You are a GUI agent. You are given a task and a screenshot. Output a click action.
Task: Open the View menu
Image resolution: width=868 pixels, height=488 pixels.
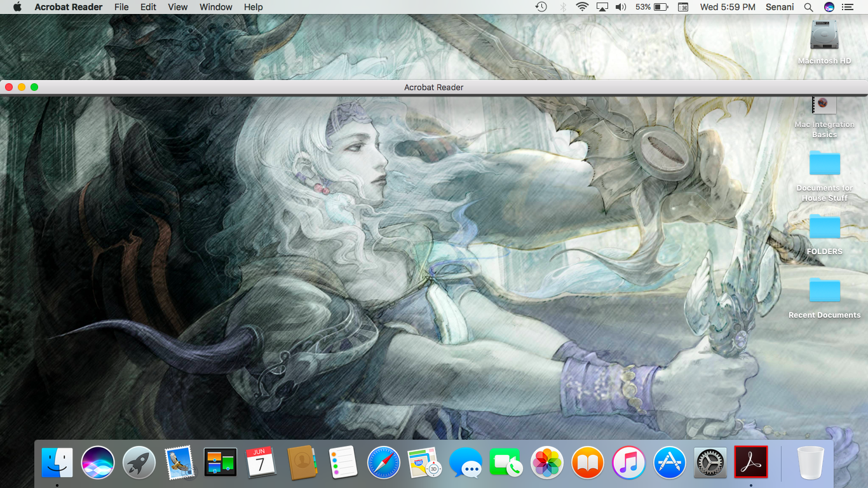(178, 7)
